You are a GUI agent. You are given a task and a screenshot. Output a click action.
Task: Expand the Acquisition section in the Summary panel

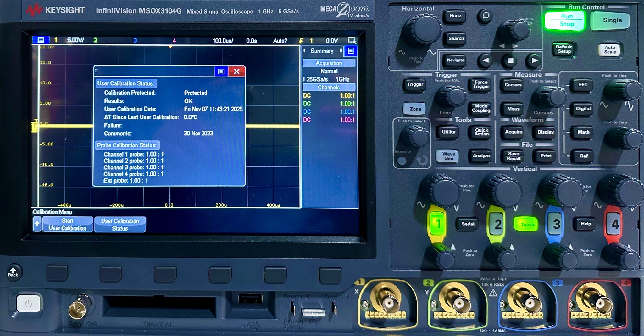(329, 63)
